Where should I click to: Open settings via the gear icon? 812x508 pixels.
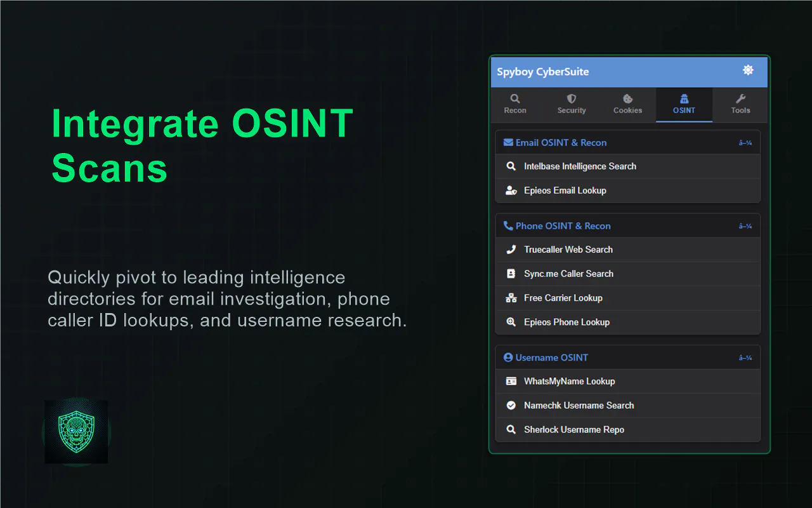748,70
